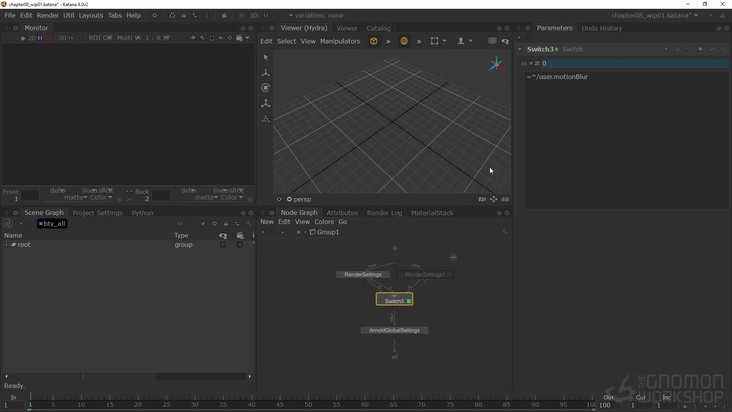Switch to the Render Log tab
Screen dimensions: 732x412
[384, 213]
